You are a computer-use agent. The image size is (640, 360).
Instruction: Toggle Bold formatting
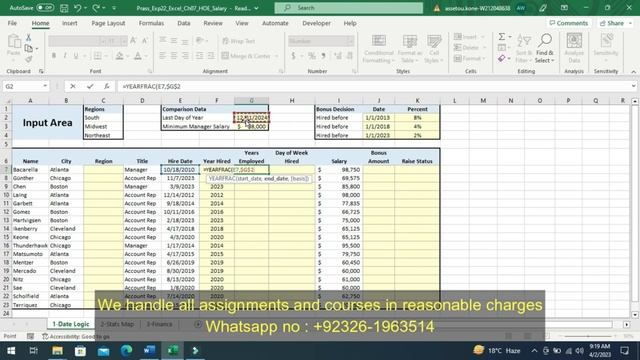(x=53, y=56)
